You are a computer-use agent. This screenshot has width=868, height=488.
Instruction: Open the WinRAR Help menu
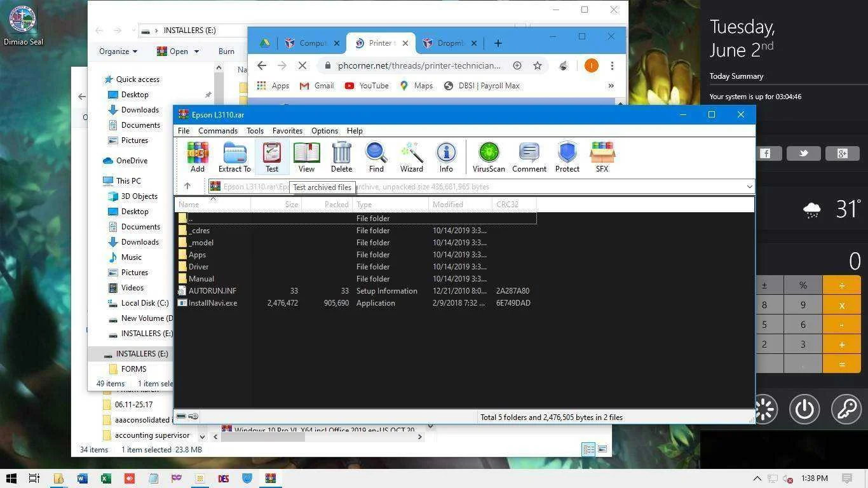point(355,130)
